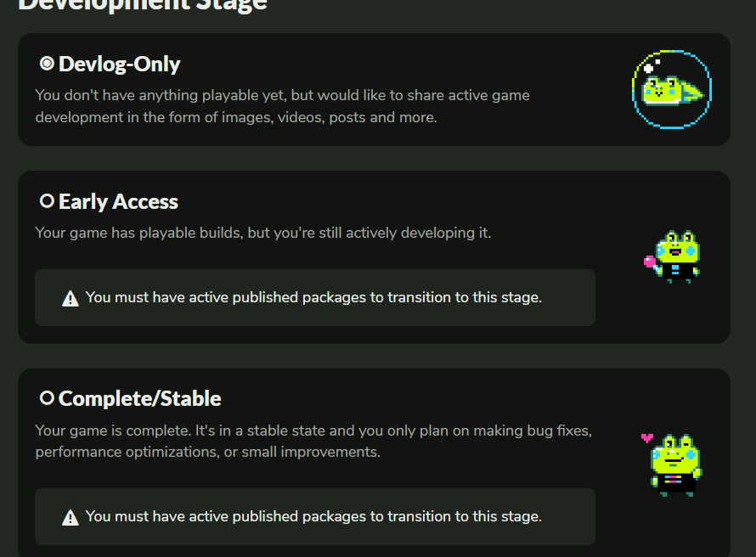The width and height of the screenshot is (756, 557).
Task: Click the pink heart above the Complete/Stable frog
Action: pyautogui.click(x=647, y=438)
